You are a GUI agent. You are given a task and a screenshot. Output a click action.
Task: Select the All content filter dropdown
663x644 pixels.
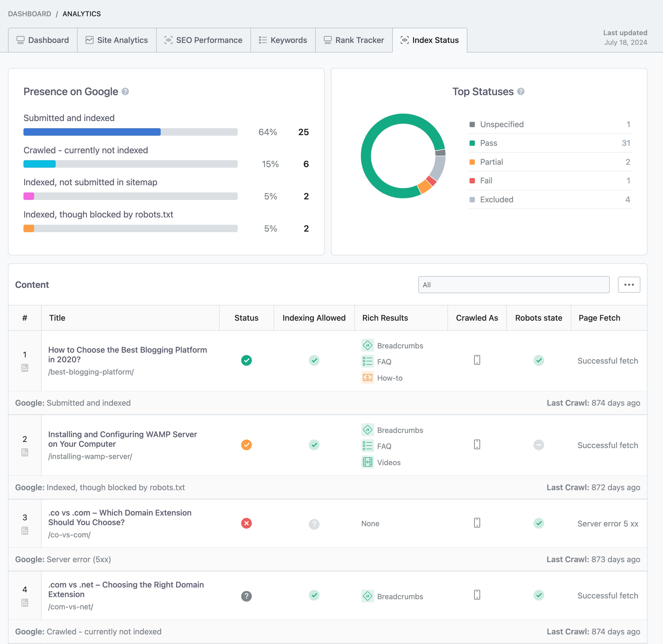514,285
